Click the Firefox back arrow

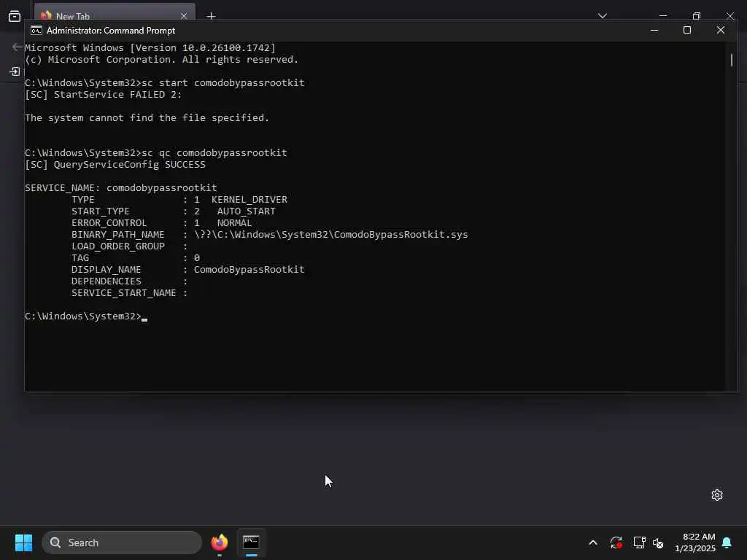coord(17,47)
